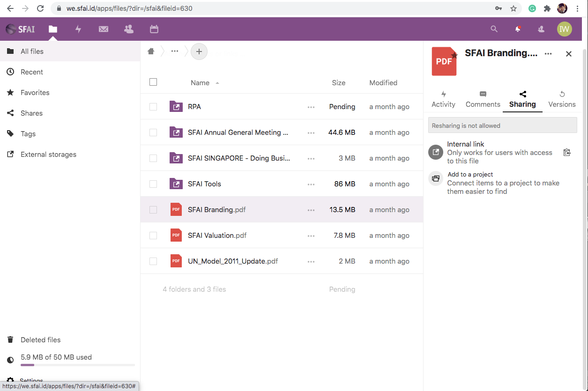Open Chrome extensions puzzle icon
Screen dimensions: 588x391
[x=547, y=8]
